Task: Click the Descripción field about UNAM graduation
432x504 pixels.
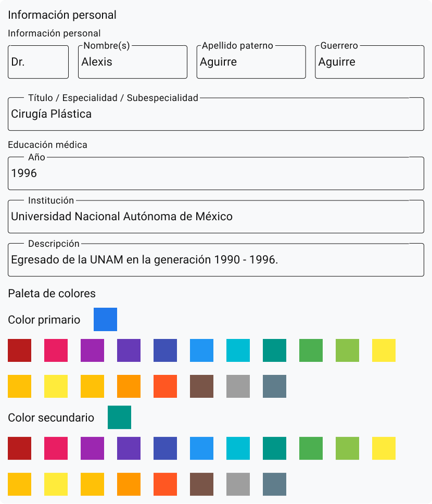Action: click(215, 259)
